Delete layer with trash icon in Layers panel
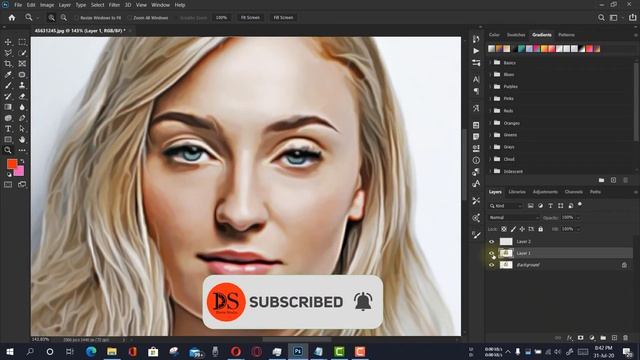This screenshot has width=640, height=360. pos(625,338)
